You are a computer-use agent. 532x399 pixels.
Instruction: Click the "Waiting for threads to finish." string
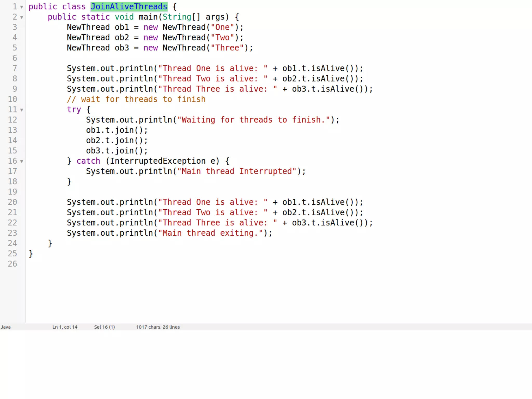[254, 120]
